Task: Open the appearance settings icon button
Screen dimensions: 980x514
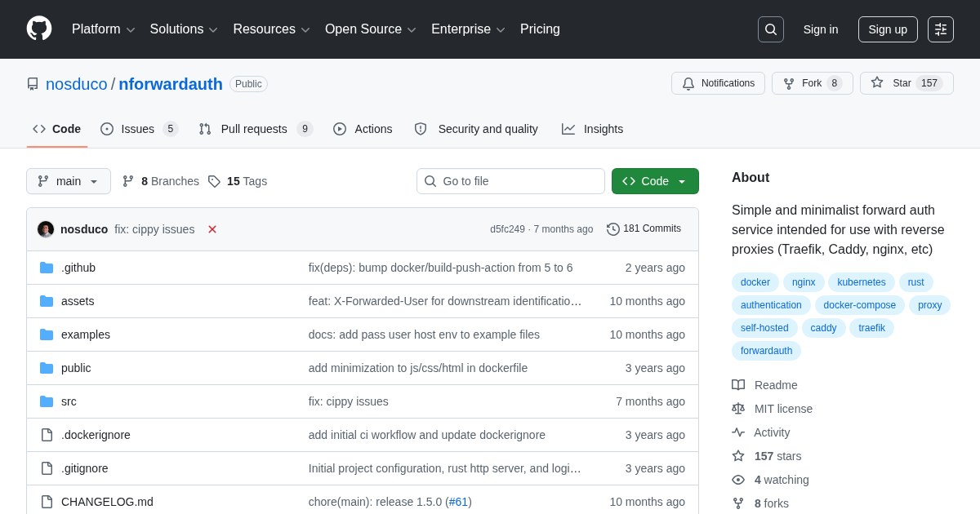Action: click(x=941, y=29)
